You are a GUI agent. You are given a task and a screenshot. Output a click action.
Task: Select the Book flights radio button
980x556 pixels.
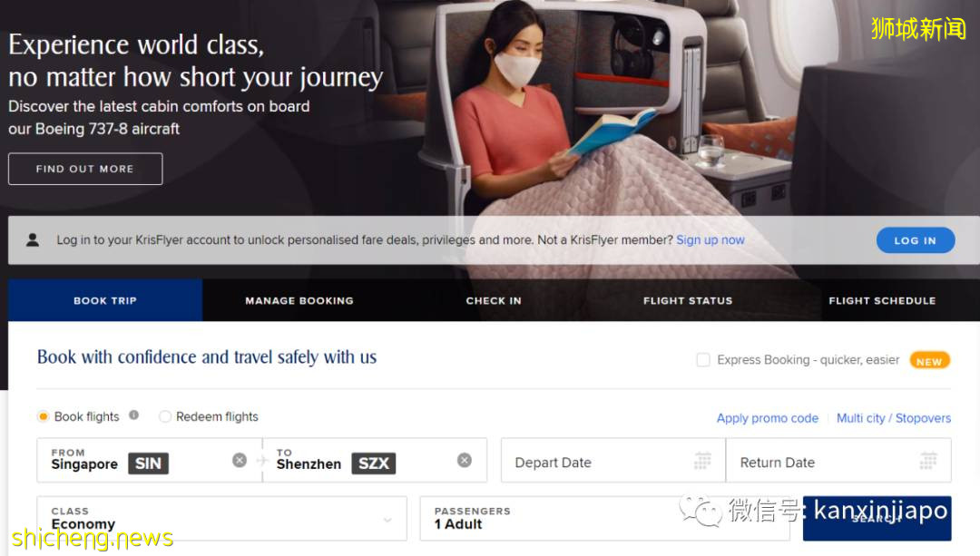pos(44,416)
